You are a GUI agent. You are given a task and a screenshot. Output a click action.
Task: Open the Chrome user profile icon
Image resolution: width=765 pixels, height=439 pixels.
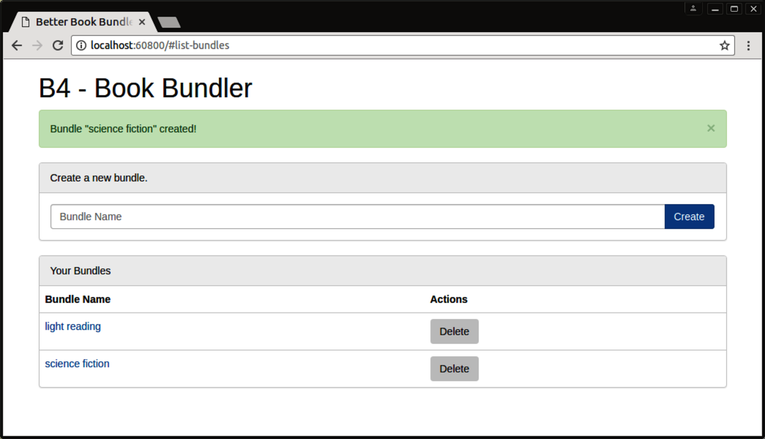(693, 8)
